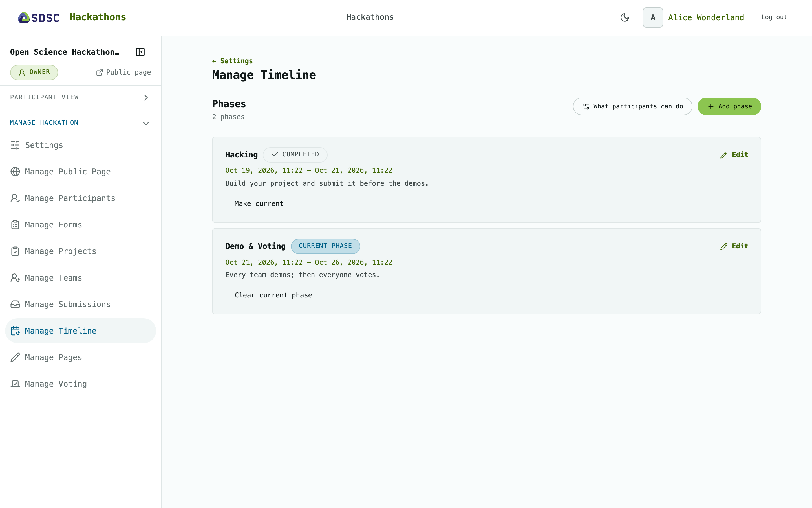The height and width of the screenshot is (508, 812).
Task: Toggle dark mode moon icon
Action: point(625,17)
